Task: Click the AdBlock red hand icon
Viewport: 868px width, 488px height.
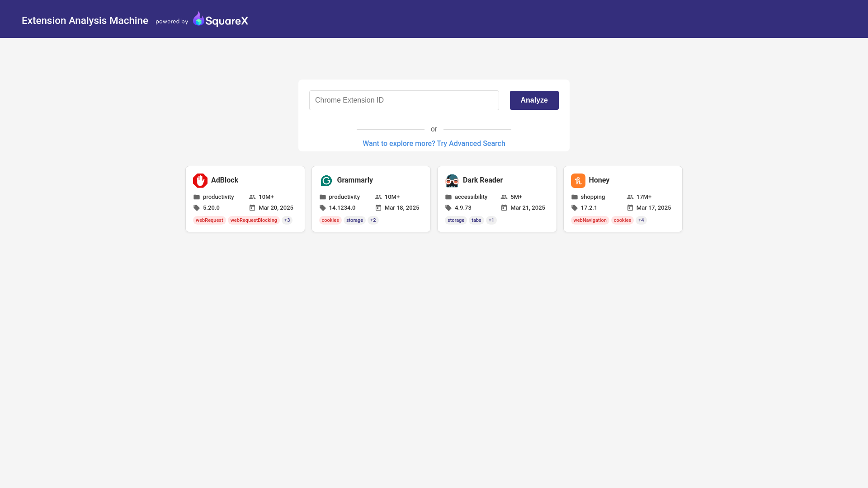Action: point(200,180)
